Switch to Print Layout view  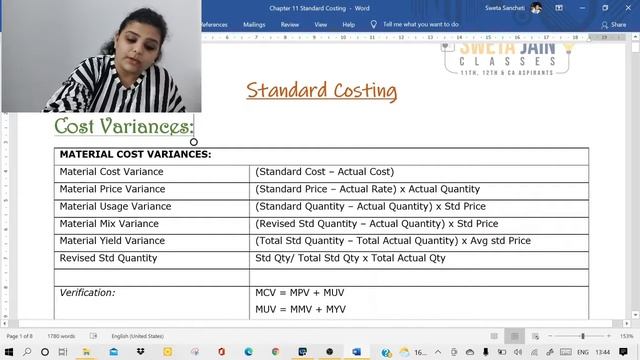coord(514,336)
